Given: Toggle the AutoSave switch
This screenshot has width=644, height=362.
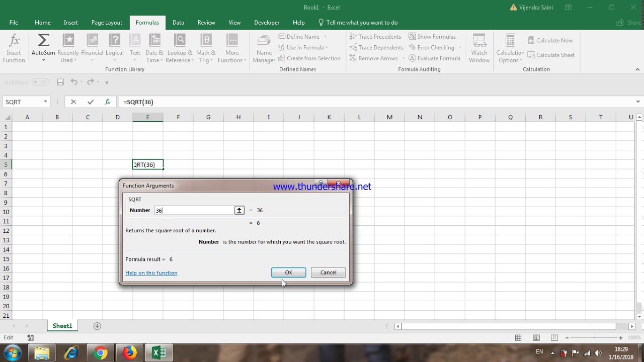Looking at the screenshot, I should (x=40, y=82).
